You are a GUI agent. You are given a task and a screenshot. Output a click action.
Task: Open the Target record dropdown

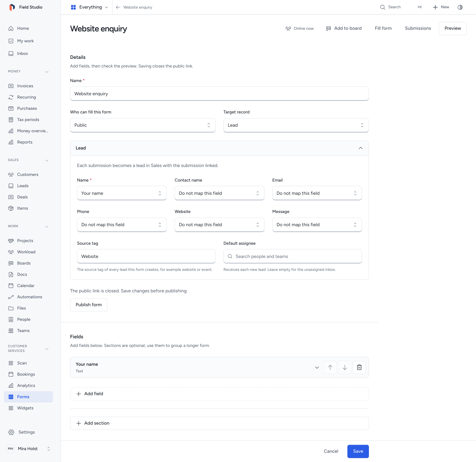pyautogui.click(x=296, y=125)
